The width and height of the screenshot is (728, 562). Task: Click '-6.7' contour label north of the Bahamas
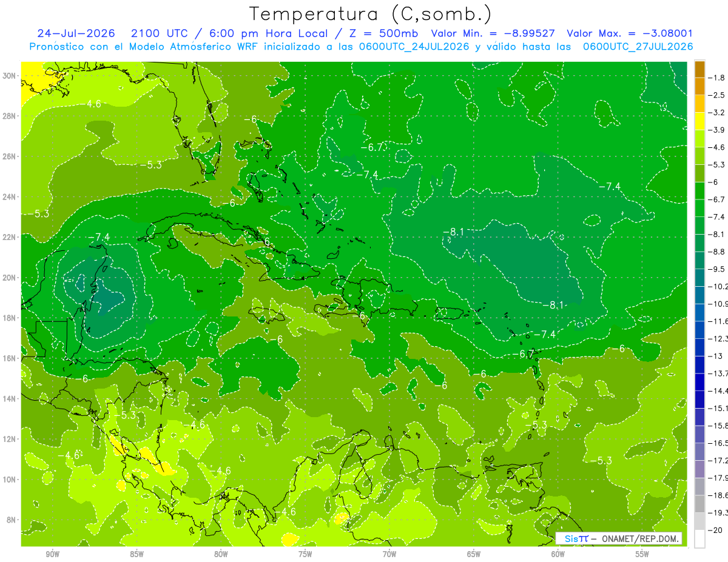(371, 147)
